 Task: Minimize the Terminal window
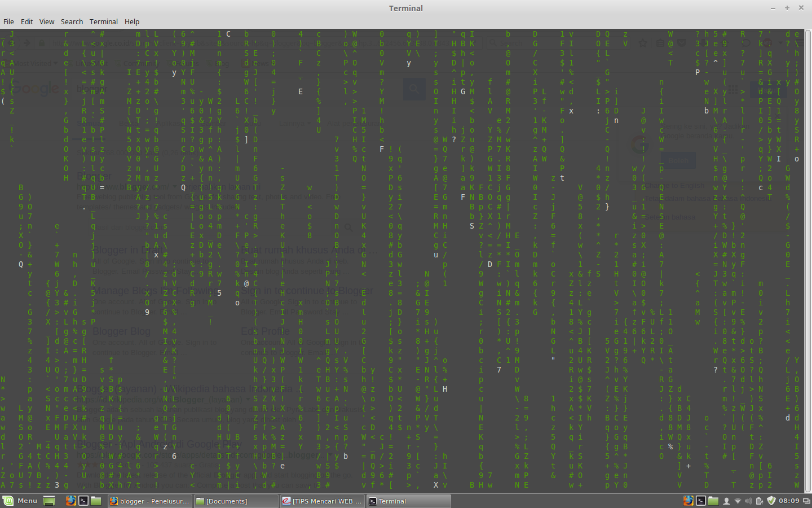pos(773,8)
